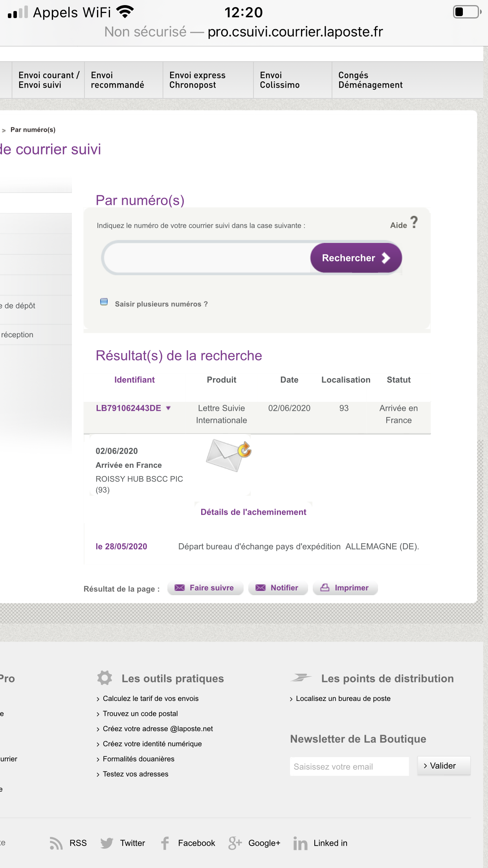Screen dimensions: 488x868
Task: Open Créez votre identité numérique link
Action: 152,744
